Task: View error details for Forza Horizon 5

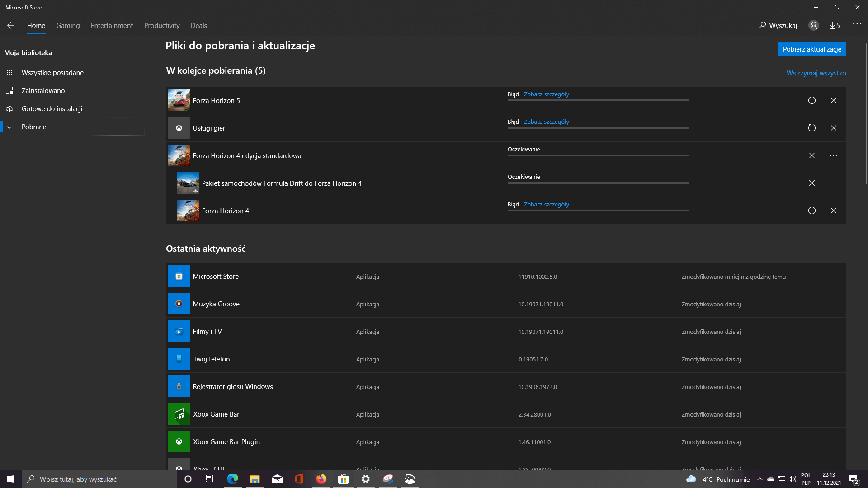Action: pyautogui.click(x=546, y=94)
